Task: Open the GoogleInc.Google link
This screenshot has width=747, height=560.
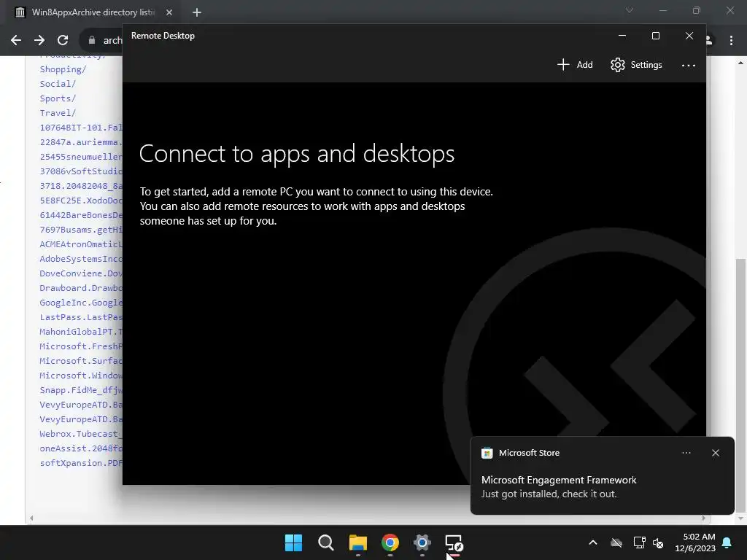Action: pos(81,303)
